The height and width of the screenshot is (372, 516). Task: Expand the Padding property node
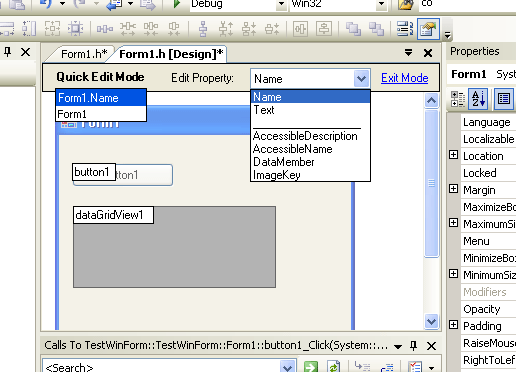click(453, 324)
